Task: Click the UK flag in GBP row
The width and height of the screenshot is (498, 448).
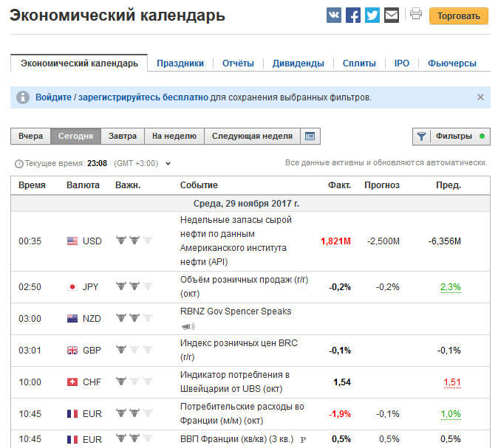Action: 72,351
